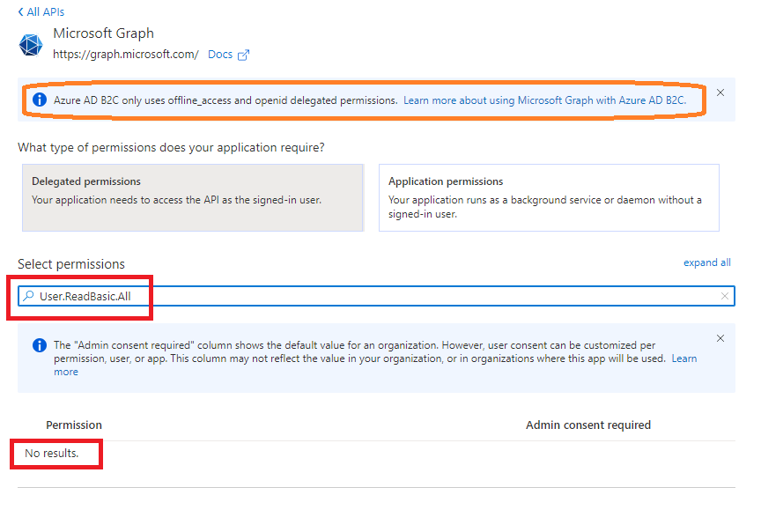Click the Permission column header
761x532 pixels.
(x=74, y=425)
